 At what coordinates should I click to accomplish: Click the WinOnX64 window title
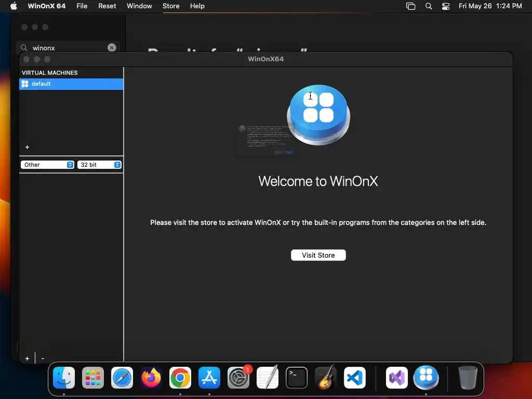(x=265, y=59)
